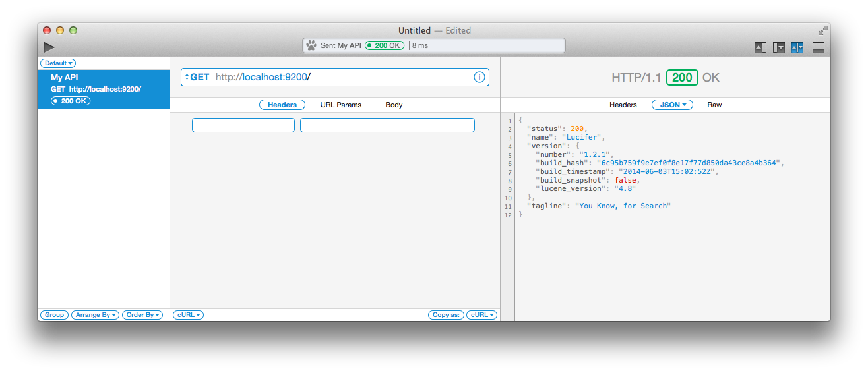
Task: Click the 8 ms response time
Action: click(x=420, y=45)
